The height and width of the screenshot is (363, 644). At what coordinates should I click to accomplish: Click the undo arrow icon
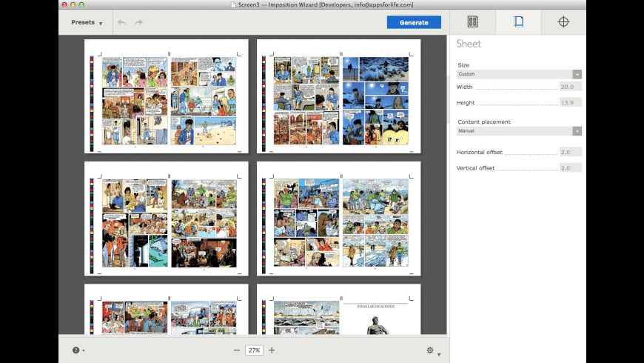121,22
